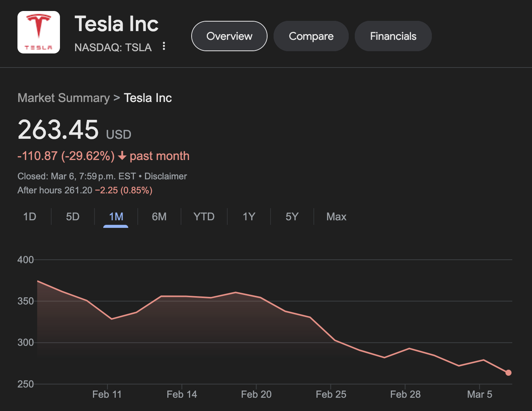Switch to the Compare tab
The image size is (532, 411).
(311, 36)
